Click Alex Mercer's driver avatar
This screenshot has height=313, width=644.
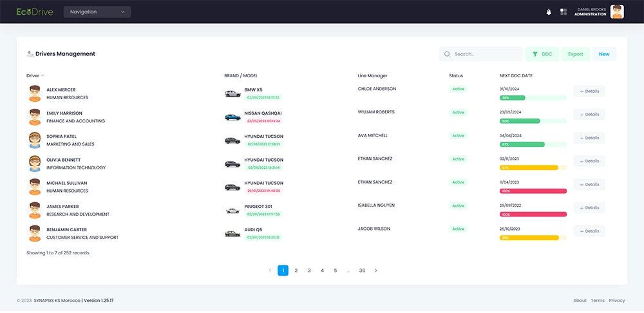coord(35,93)
